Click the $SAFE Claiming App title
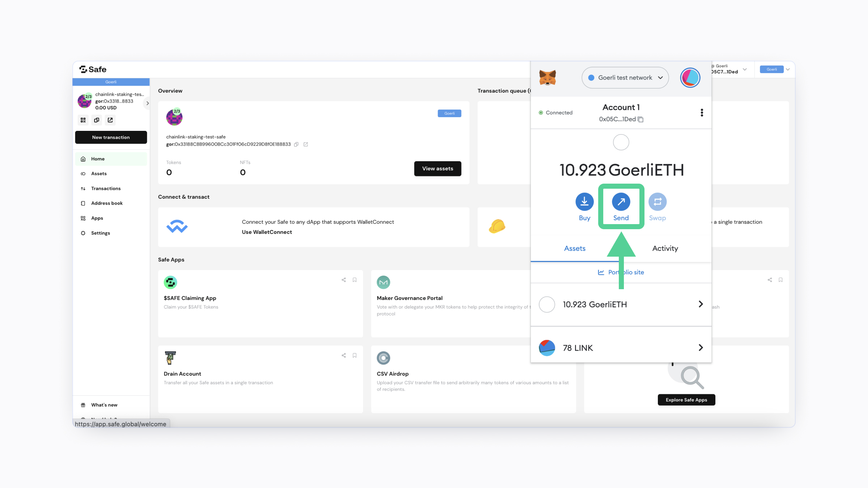The image size is (868, 488). click(190, 298)
